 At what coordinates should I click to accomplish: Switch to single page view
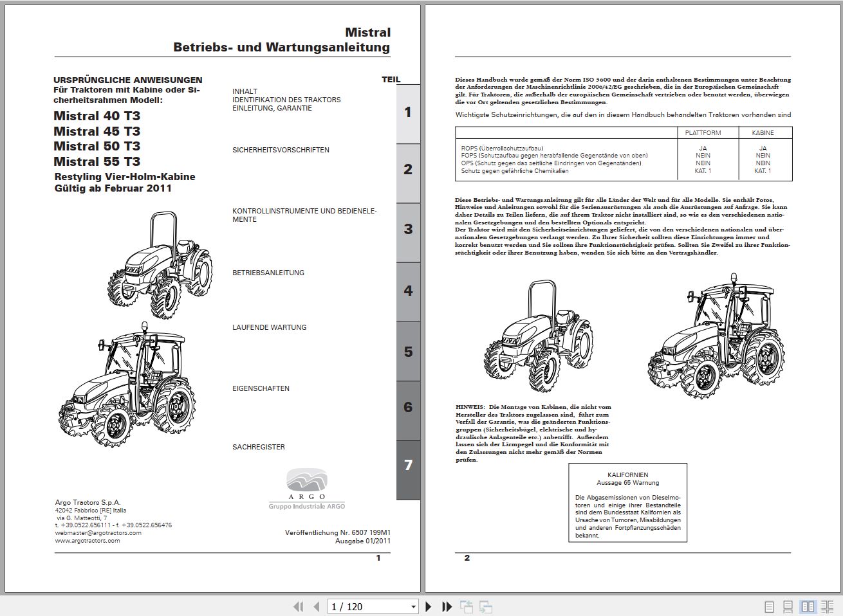click(768, 606)
